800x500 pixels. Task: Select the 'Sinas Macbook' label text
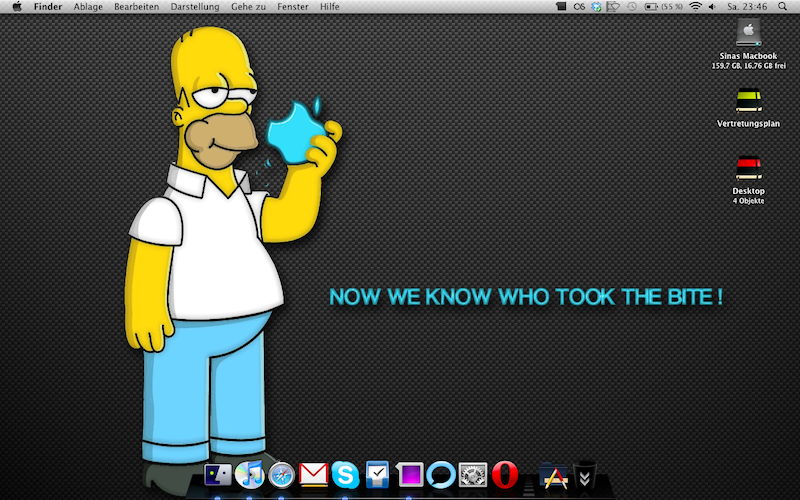(x=748, y=56)
